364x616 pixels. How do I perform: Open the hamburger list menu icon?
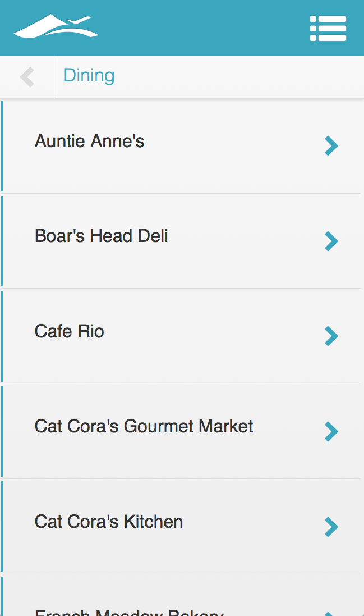(328, 28)
